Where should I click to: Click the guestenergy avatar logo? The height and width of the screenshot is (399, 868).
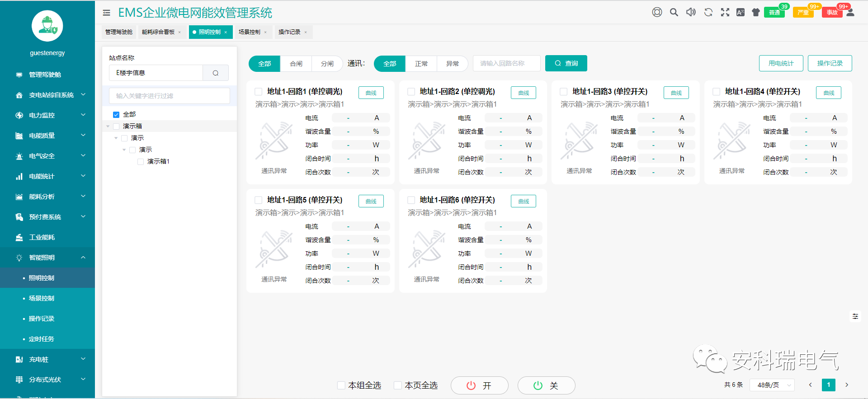(x=47, y=26)
